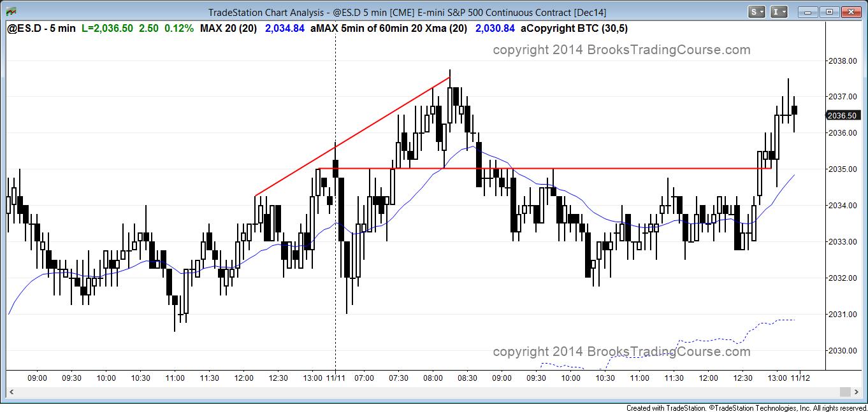
Task: Minimize the Chart Analysis window
Action: 809,11
